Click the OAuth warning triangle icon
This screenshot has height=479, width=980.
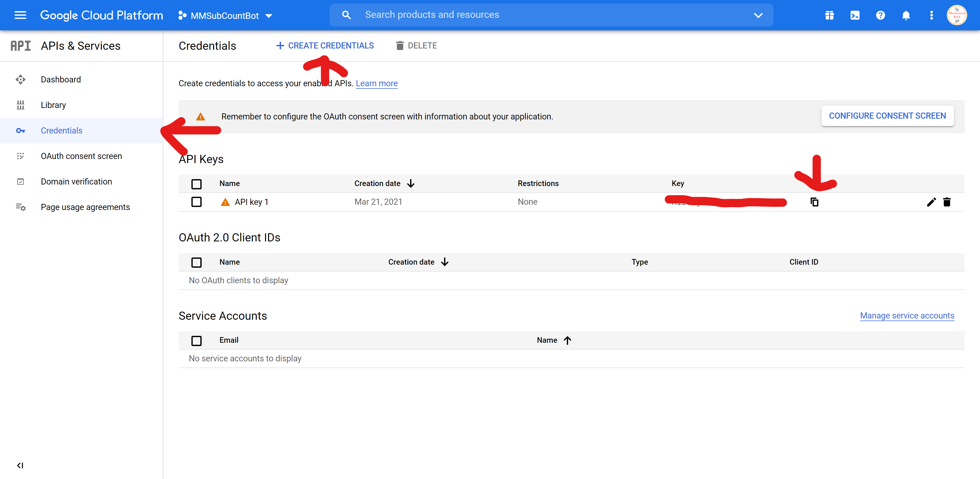201,116
